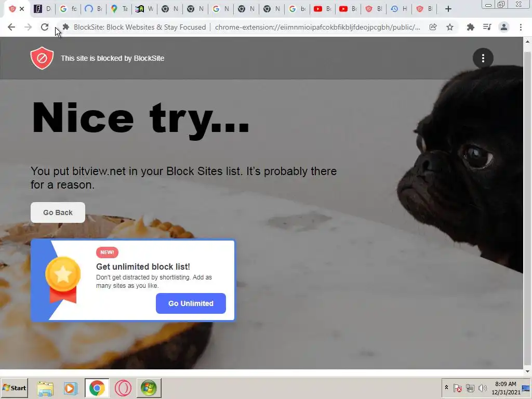Click the Go Back button
Screen dimensions: 532x399
[58, 212]
